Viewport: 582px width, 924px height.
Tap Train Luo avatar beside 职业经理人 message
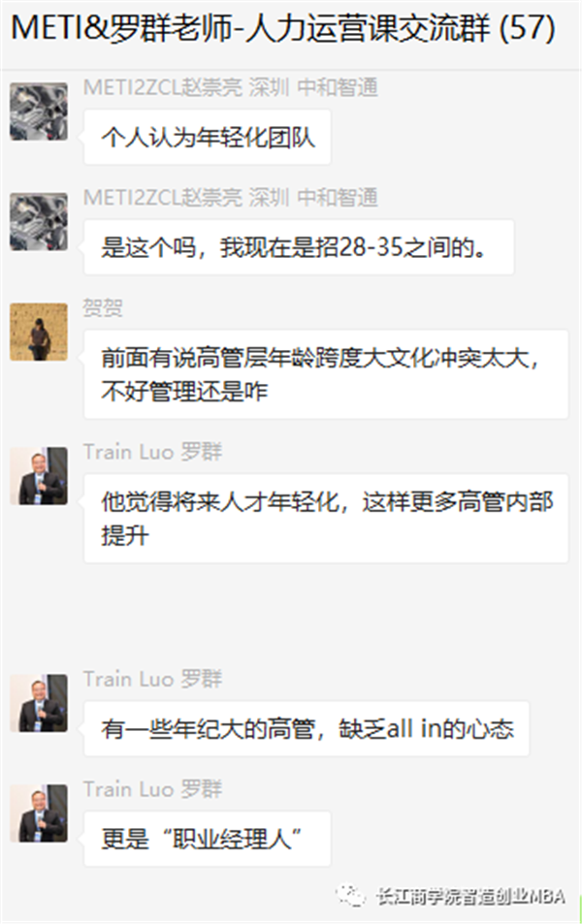pos(39,813)
